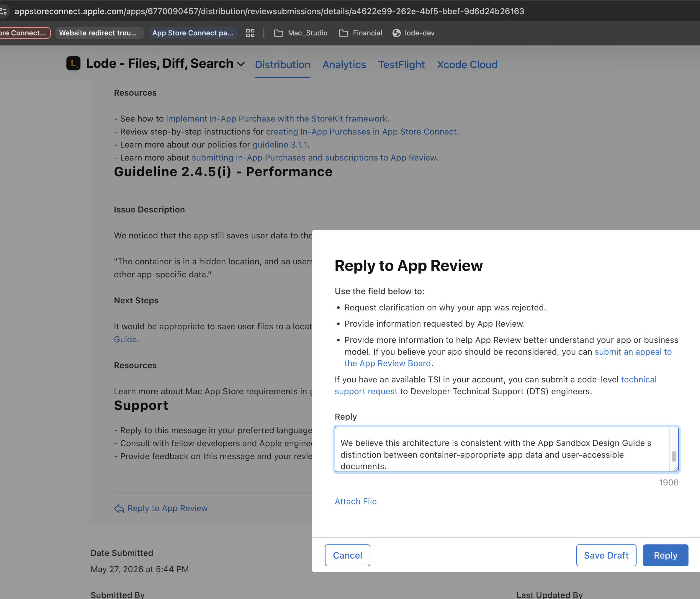The image size is (700, 599).
Task: Click the site settings icon in address bar
Action: [3, 11]
